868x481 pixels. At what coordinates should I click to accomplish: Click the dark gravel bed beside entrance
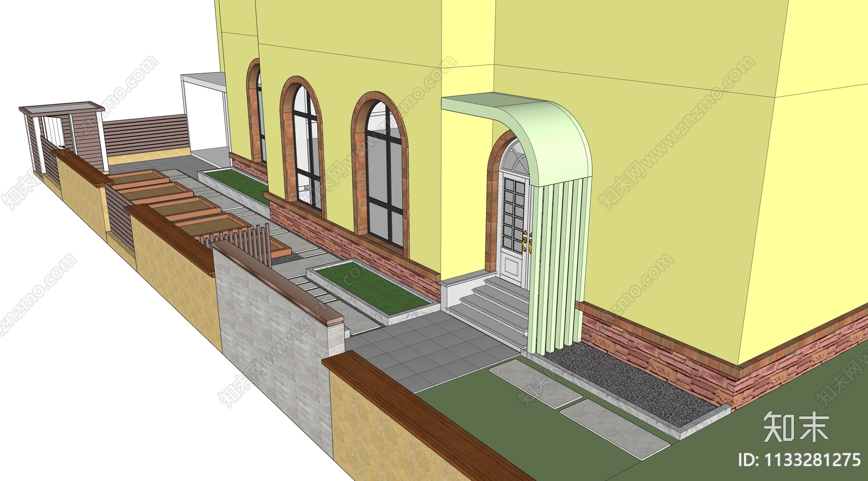click(634, 382)
